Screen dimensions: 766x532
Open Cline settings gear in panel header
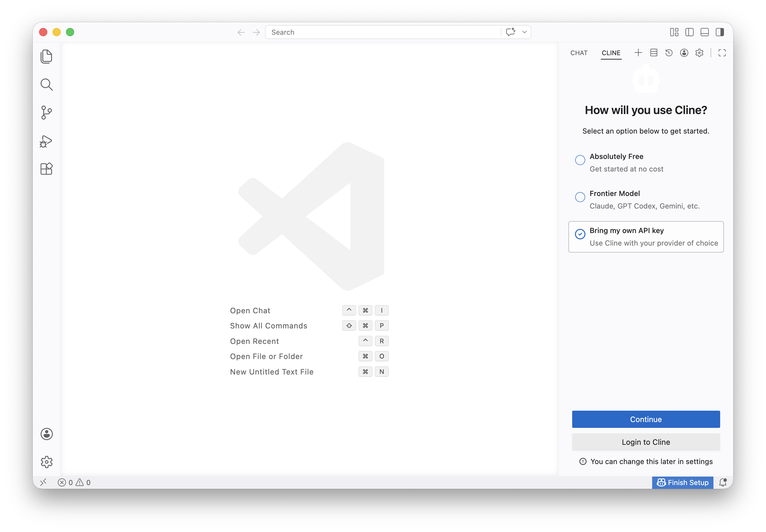(699, 53)
